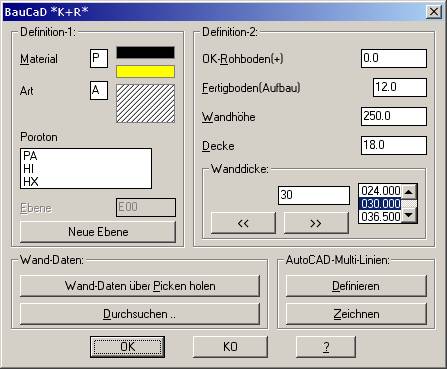Click the thickness list scroll-up arrow
The width and height of the screenshot is (447, 369).
[409, 192]
